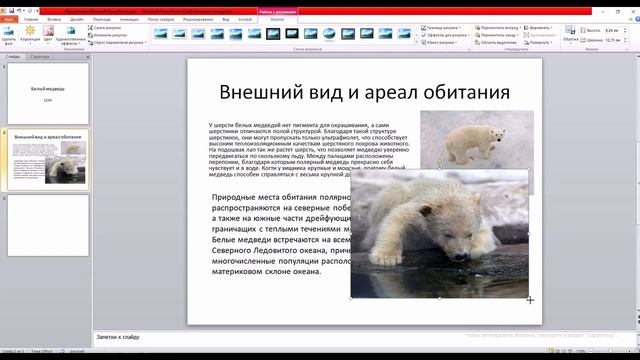640x360 pixels.
Task: Open the Size group dialog launcher
Action: 627,49
